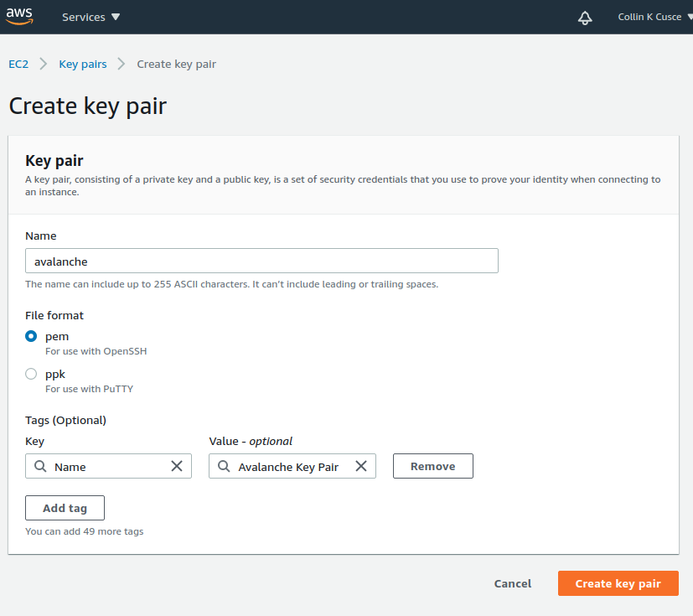The height and width of the screenshot is (616, 693).
Task: Click the search magnifier in the tag Value field
Action: [223, 466]
